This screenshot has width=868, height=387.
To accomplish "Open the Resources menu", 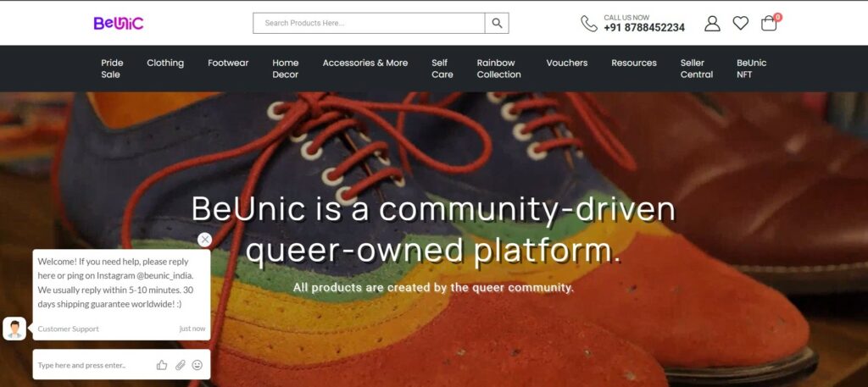I will (634, 63).
